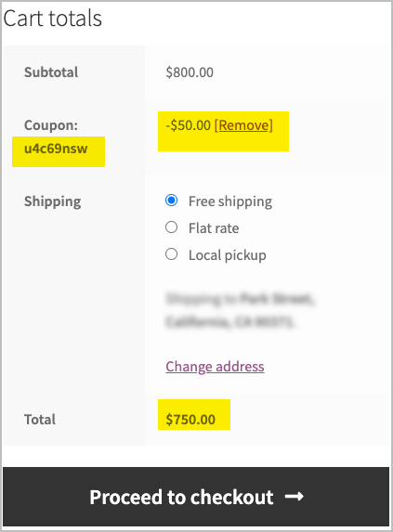The image size is (393, 532).
Task: Click the $750.00 total amount
Action: [190, 420]
